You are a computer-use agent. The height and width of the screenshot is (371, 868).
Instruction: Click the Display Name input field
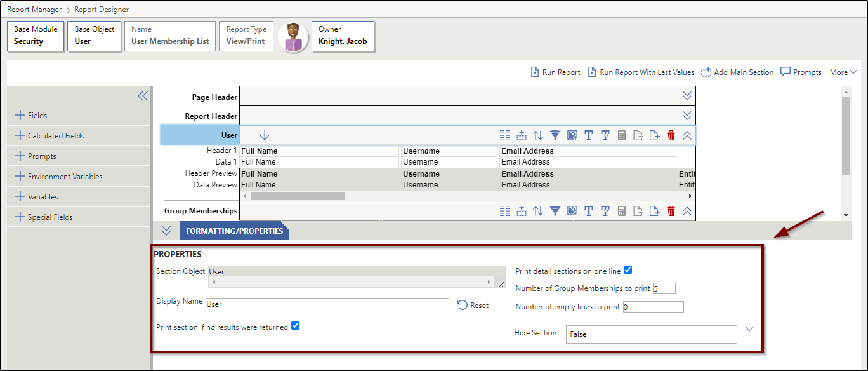tap(327, 304)
